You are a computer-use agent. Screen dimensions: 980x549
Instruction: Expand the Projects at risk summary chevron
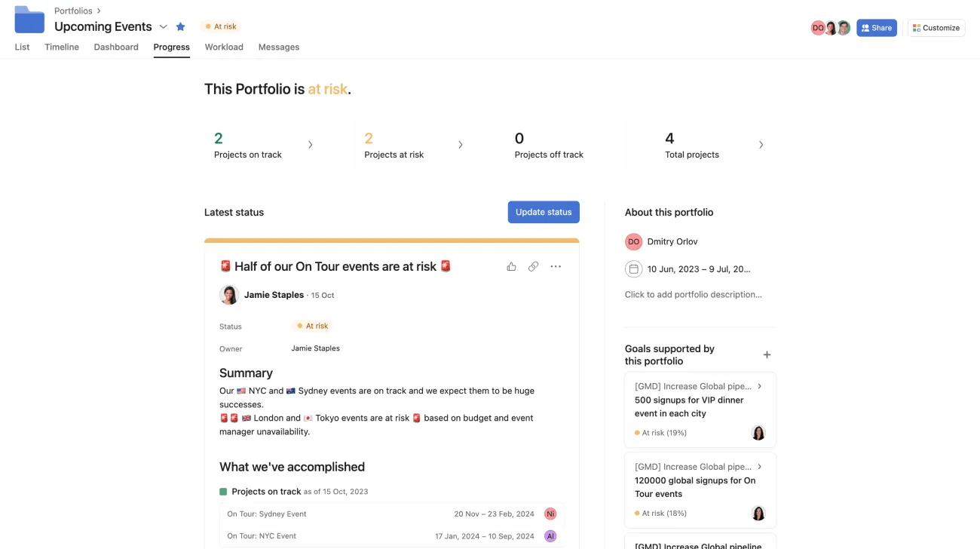[x=461, y=144]
